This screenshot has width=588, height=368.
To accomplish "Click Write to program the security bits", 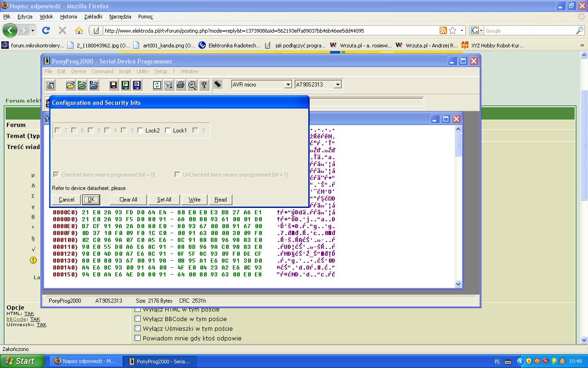I will pos(194,200).
